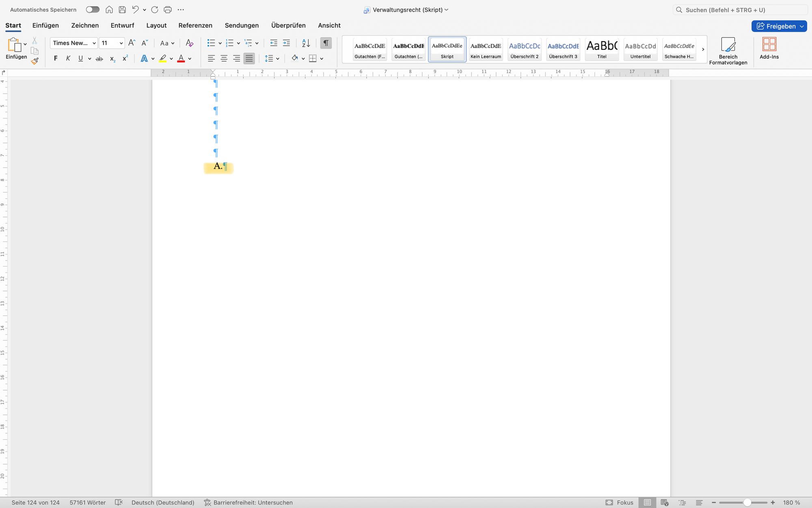The width and height of the screenshot is (812, 508).
Task: Open the Referenzen ribbon tab
Action: pos(195,25)
